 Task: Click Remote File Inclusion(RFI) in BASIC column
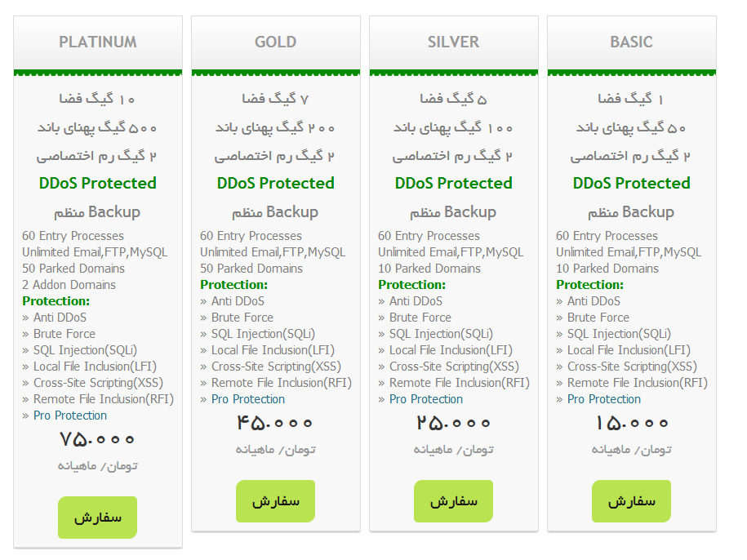[638, 383]
